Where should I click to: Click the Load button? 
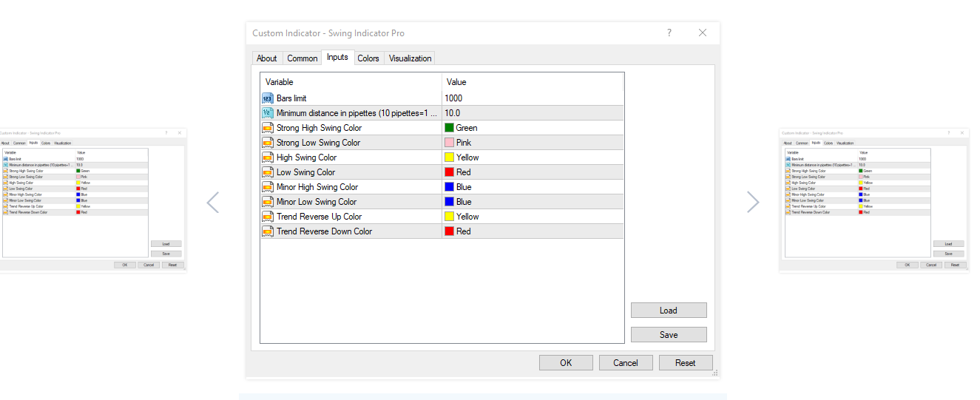[669, 311]
